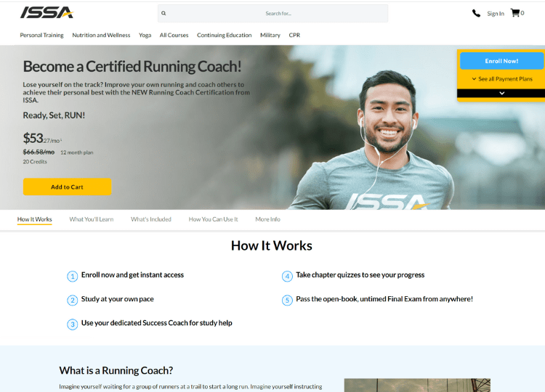Open the shopping cart icon

click(x=514, y=13)
